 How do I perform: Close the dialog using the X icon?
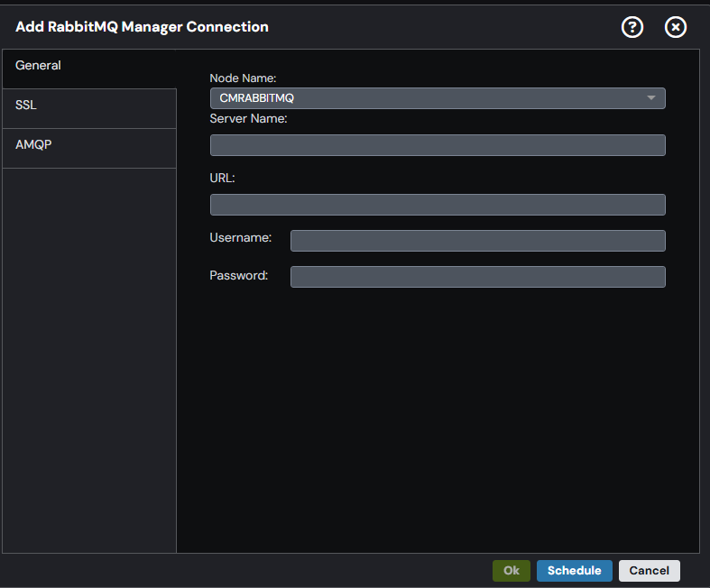[675, 27]
